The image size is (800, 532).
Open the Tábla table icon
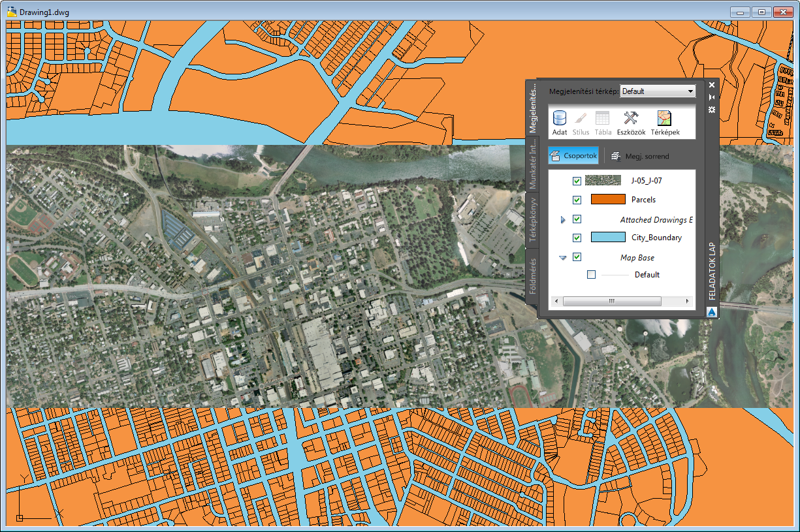[x=602, y=123]
